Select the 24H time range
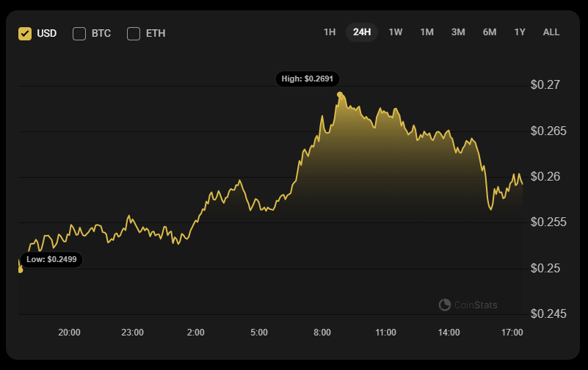 pos(362,32)
